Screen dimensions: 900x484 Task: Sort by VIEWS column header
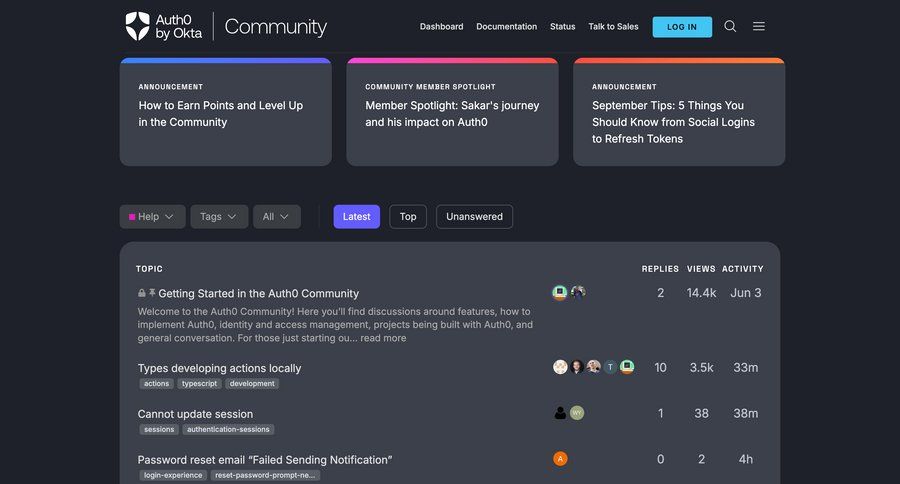click(x=701, y=269)
